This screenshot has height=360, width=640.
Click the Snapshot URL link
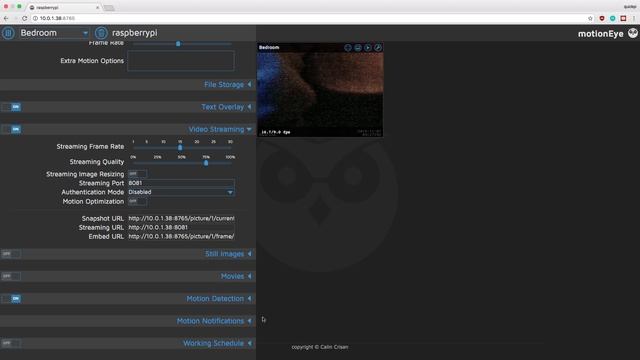tap(181, 218)
